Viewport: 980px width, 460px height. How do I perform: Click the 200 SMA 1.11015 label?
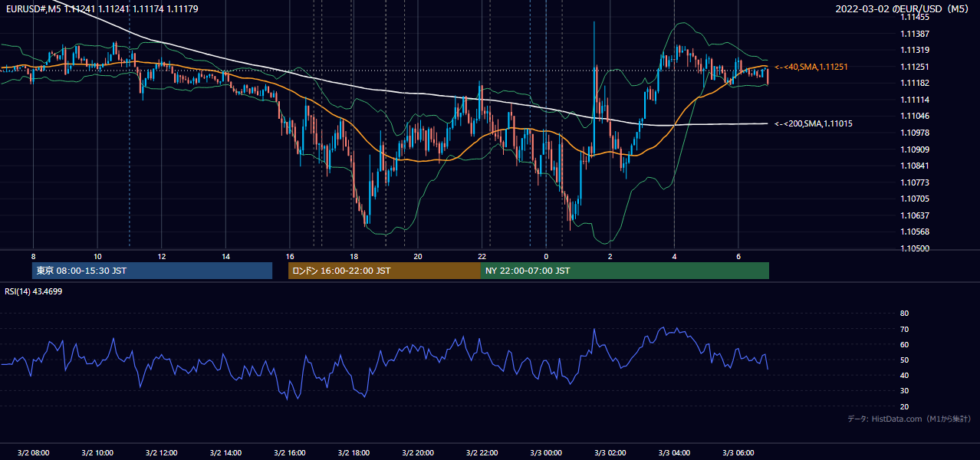tap(814, 123)
